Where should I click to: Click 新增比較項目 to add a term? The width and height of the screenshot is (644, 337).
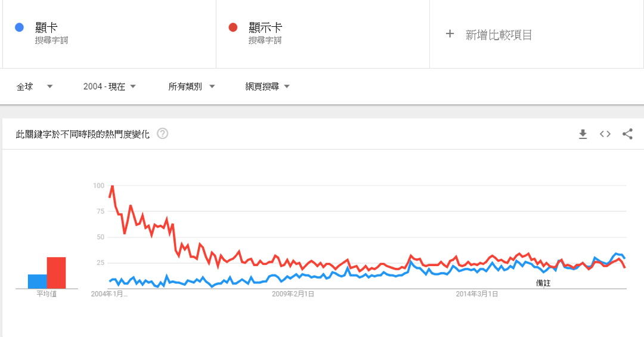point(499,35)
